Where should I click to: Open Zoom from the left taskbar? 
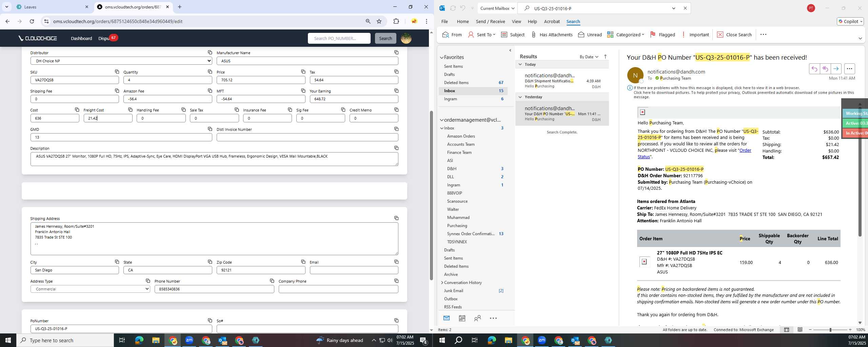tap(189, 340)
